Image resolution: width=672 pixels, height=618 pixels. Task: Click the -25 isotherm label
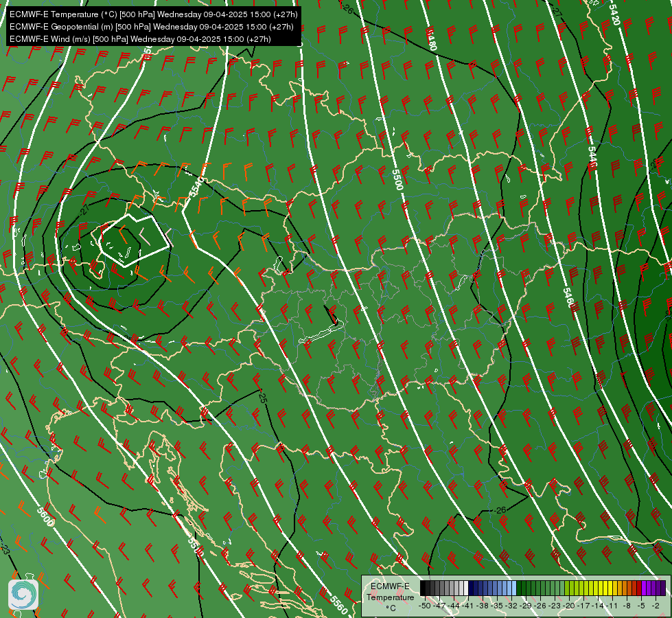tap(262, 397)
